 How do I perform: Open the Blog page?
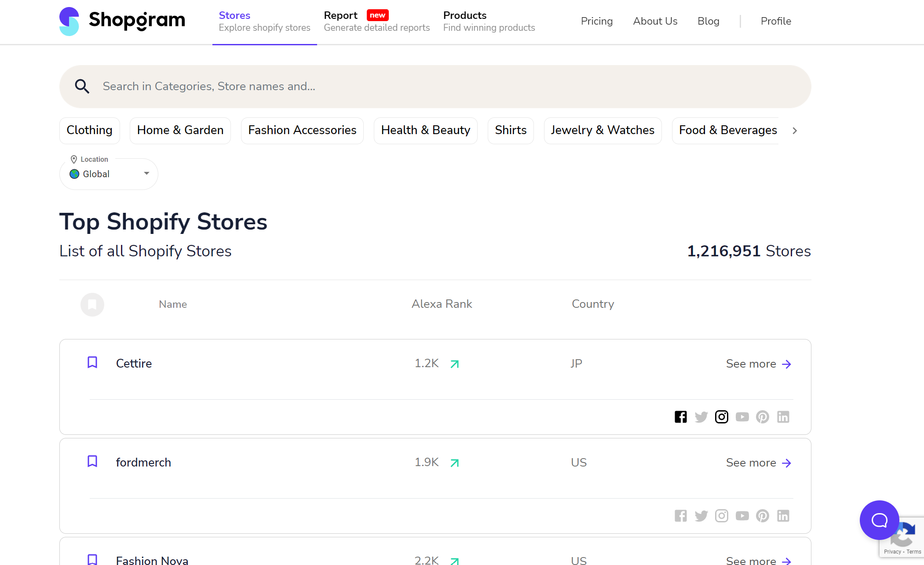click(x=709, y=21)
